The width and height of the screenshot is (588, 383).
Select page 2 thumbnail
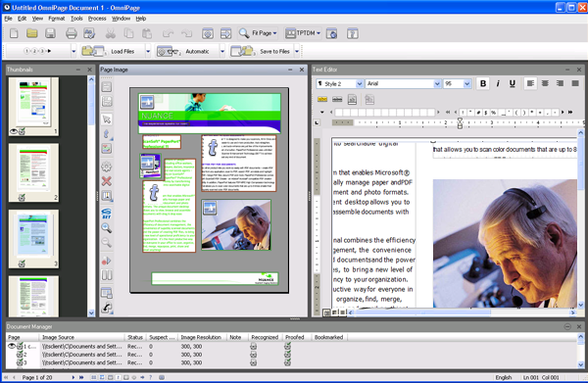(x=33, y=172)
